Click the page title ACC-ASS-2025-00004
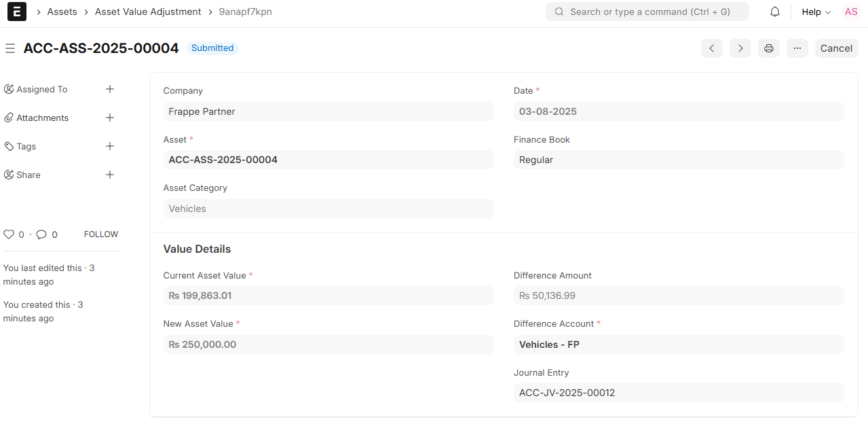Screen dimensions: 868x428 (x=101, y=48)
